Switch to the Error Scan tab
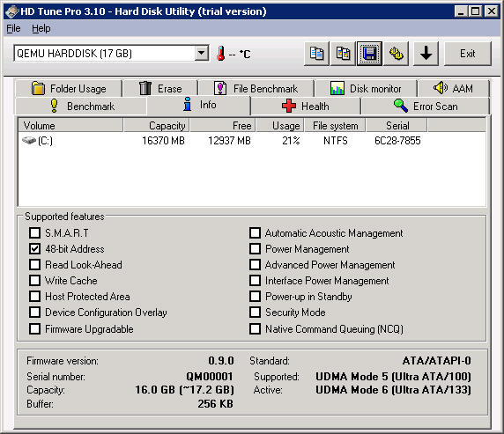This screenshot has height=434, width=504. [425, 106]
